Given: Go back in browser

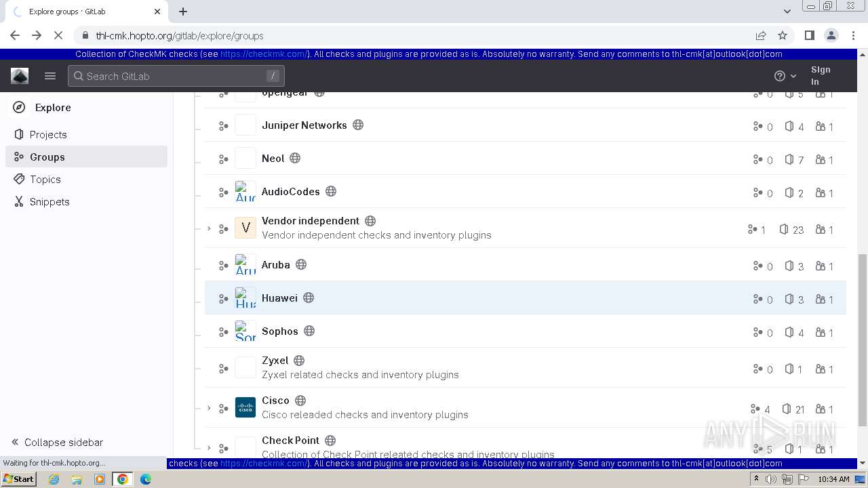Looking at the screenshot, I should pyautogui.click(x=15, y=35).
